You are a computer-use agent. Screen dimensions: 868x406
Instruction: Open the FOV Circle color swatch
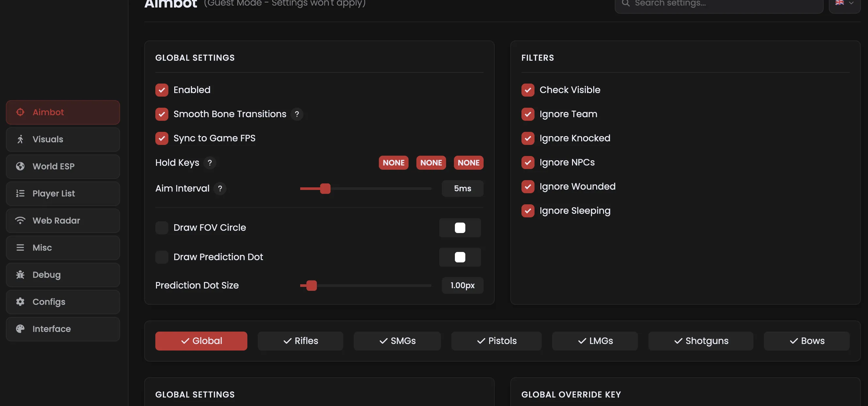(460, 228)
